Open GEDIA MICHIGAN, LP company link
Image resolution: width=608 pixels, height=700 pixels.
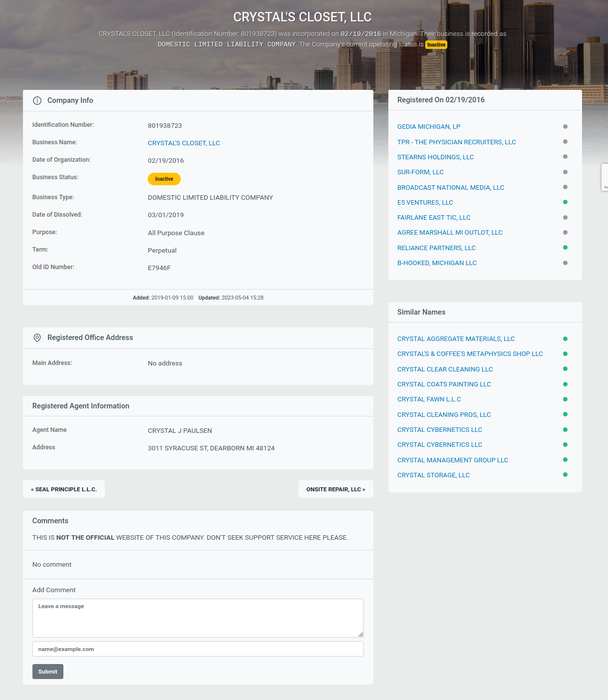(429, 127)
